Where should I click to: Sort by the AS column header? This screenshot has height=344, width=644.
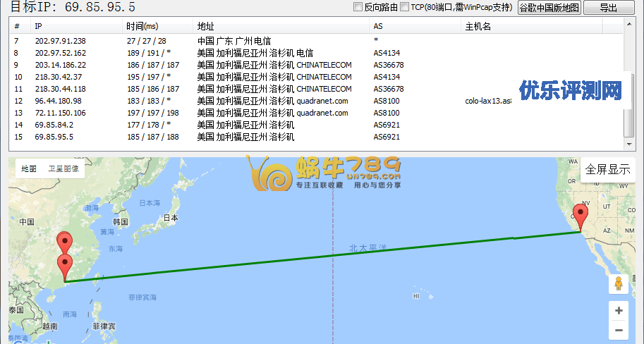(x=415, y=26)
